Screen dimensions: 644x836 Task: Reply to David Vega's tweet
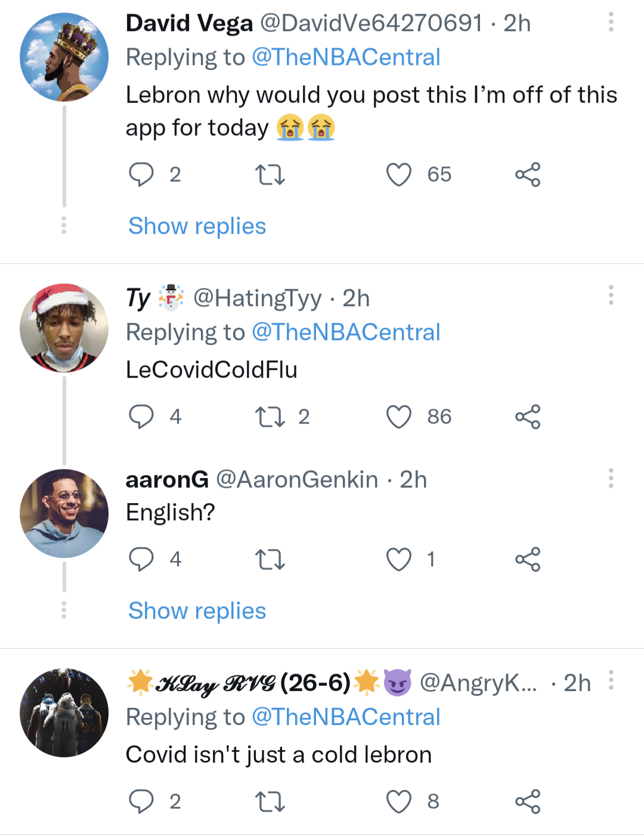pyautogui.click(x=141, y=175)
